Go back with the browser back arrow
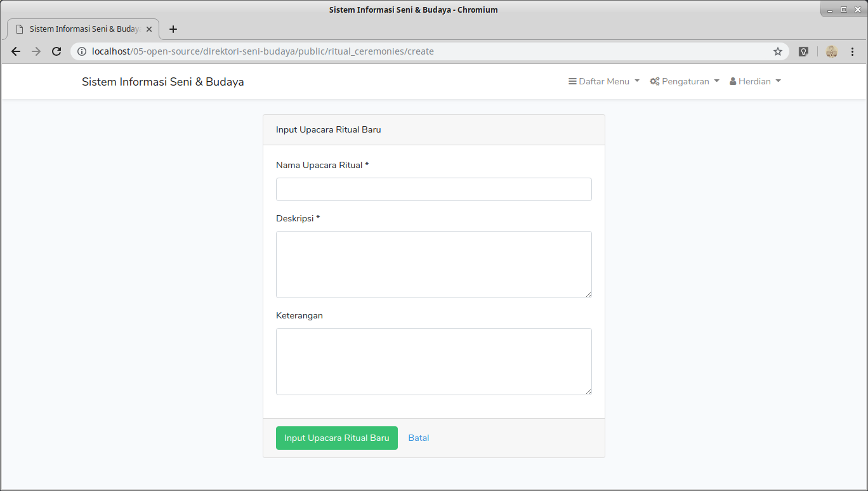Screen dimensions: 868x491 click(16, 51)
